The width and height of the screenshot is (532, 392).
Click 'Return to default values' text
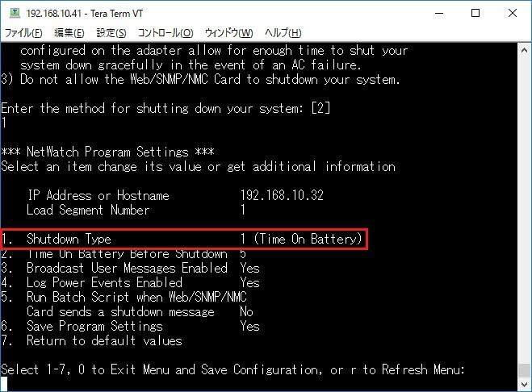104,340
